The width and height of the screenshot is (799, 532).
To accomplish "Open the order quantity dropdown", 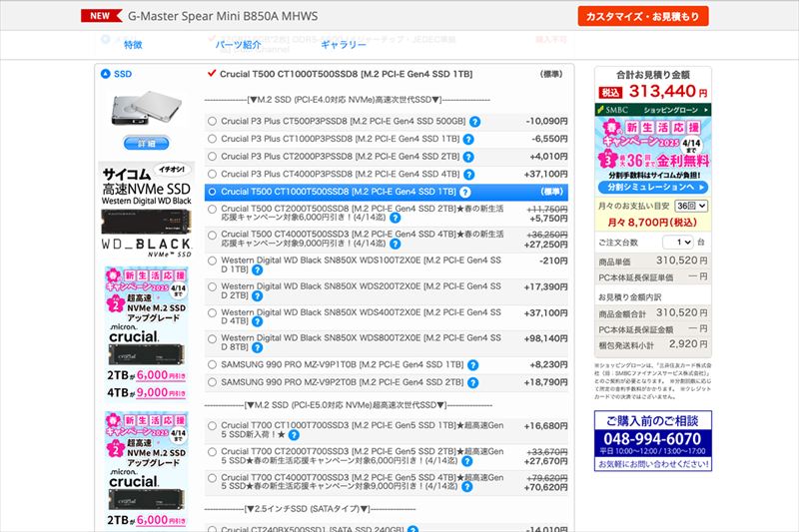I will [678, 243].
